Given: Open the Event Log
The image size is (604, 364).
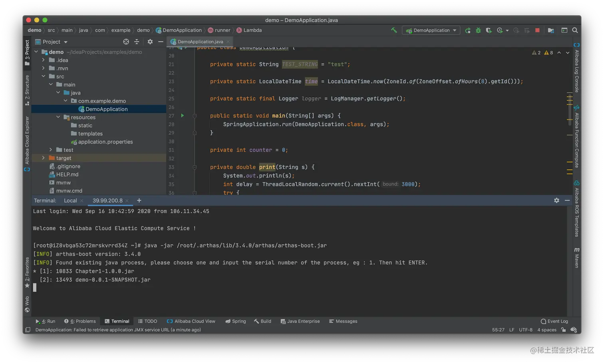Looking at the screenshot, I should pos(554,321).
